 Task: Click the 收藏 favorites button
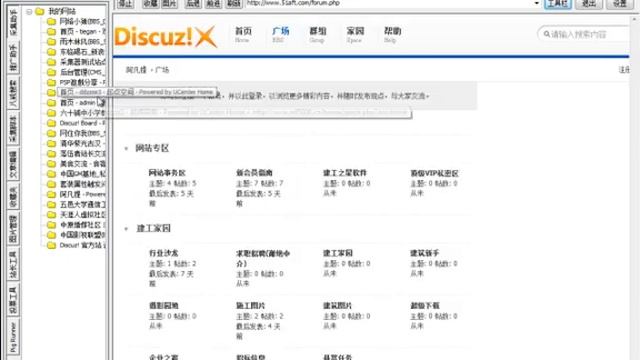click(x=151, y=4)
